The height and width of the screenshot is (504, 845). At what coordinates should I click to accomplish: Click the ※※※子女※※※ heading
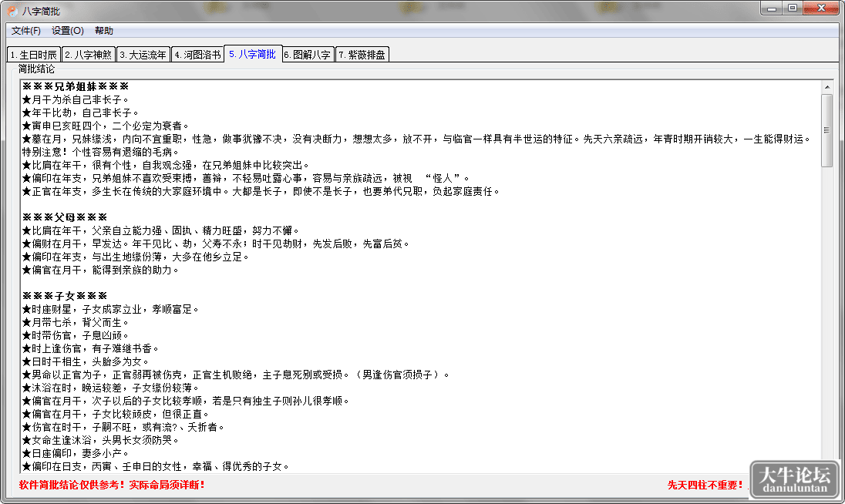click(x=65, y=296)
